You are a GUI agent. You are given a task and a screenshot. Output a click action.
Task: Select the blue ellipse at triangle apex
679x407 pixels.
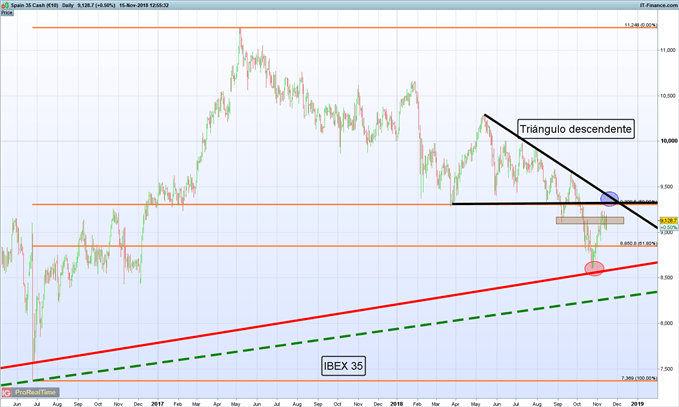coord(609,199)
